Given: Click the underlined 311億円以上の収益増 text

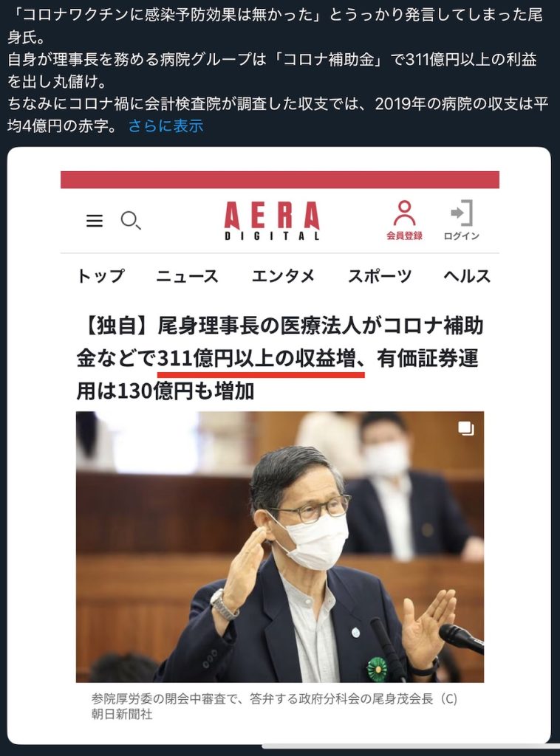Looking at the screenshot, I should click(261, 359).
